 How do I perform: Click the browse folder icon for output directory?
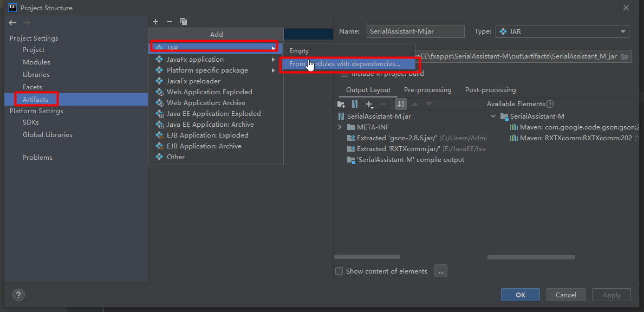coord(625,56)
